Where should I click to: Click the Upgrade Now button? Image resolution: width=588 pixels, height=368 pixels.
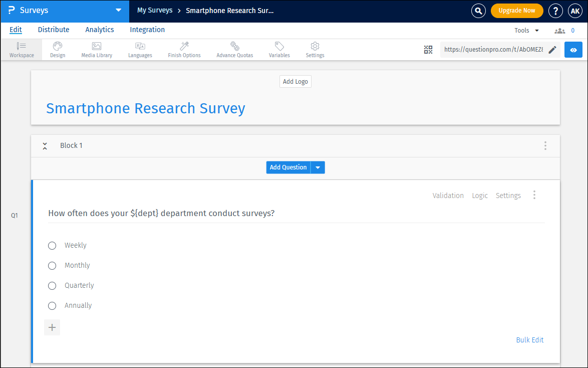[x=517, y=11]
